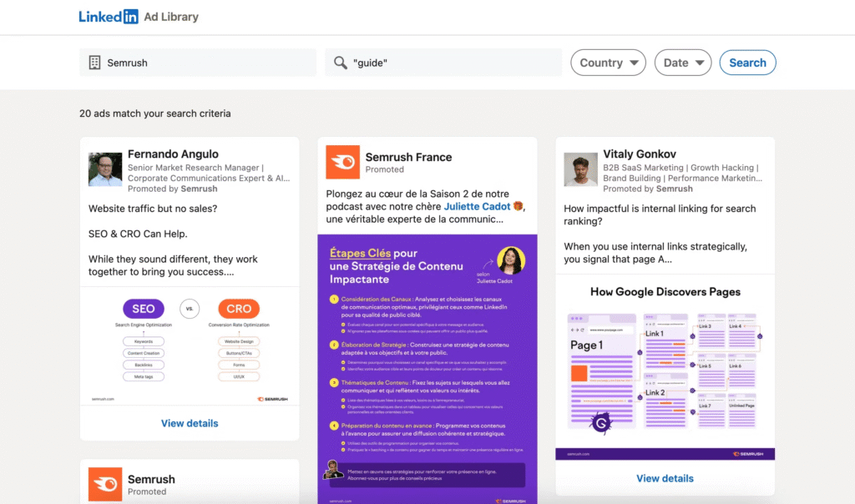Select the Semrush France logo icon

pos(343,162)
